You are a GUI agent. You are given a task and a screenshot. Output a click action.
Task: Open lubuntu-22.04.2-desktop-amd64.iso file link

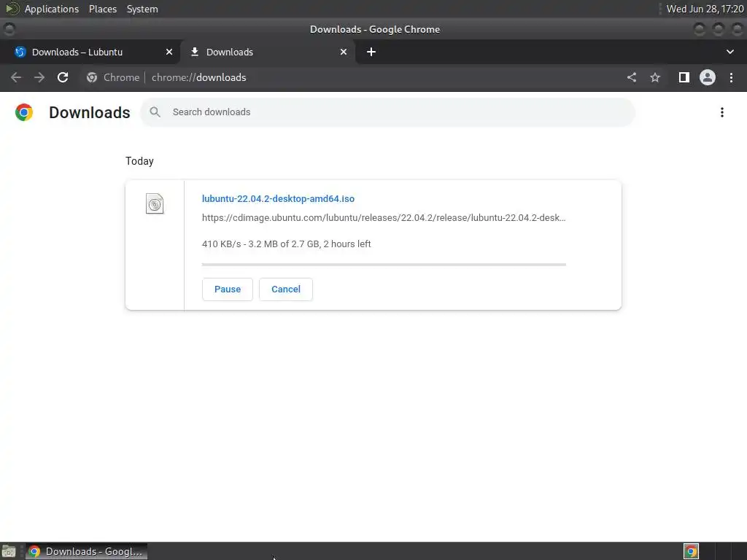click(x=278, y=198)
